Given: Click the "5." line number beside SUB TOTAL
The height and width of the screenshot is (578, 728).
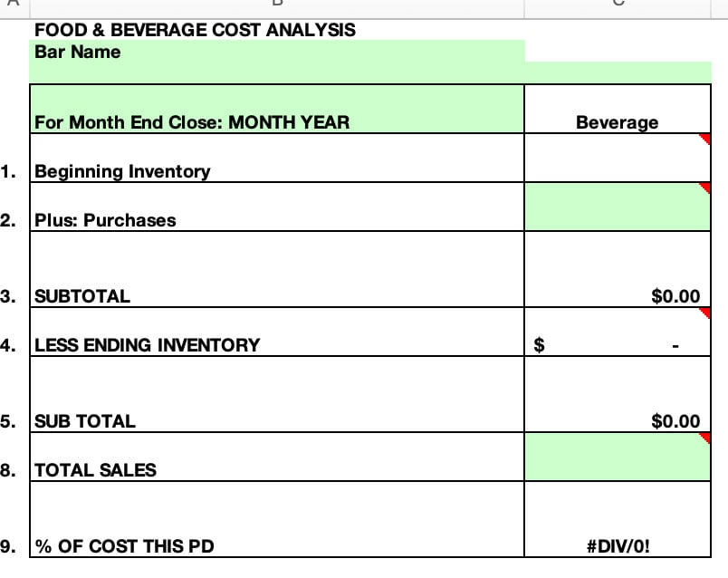Looking at the screenshot, I should coord(8,421).
